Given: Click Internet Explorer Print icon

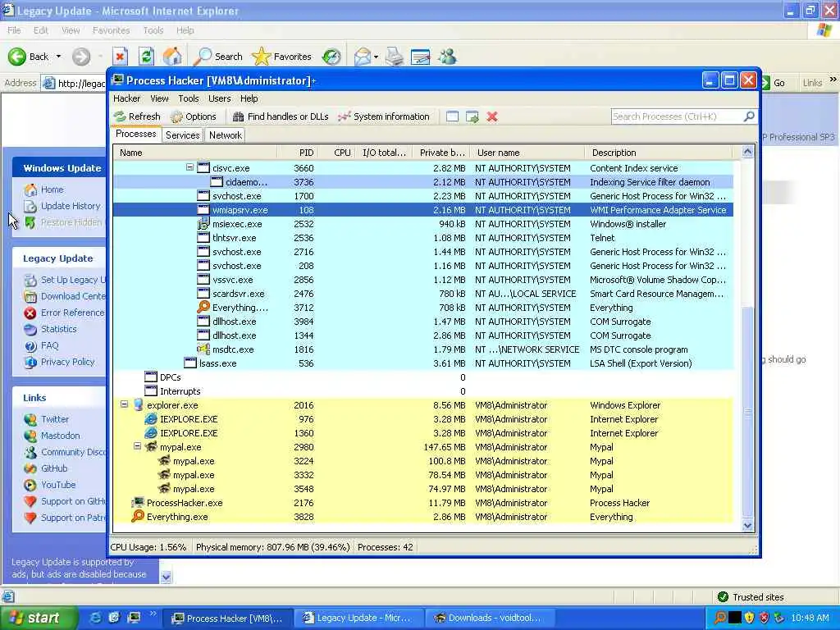Looking at the screenshot, I should click(x=395, y=57).
